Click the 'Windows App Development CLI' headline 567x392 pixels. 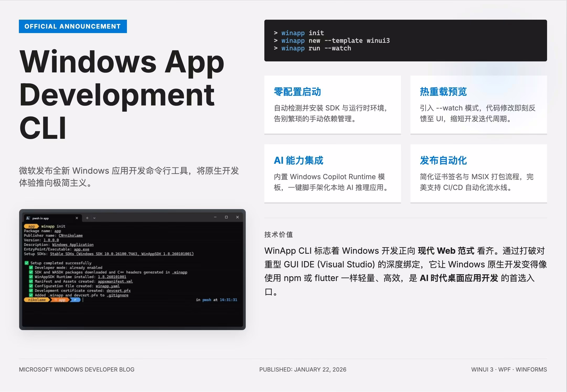pyautogui.click(x=122, y=94)
